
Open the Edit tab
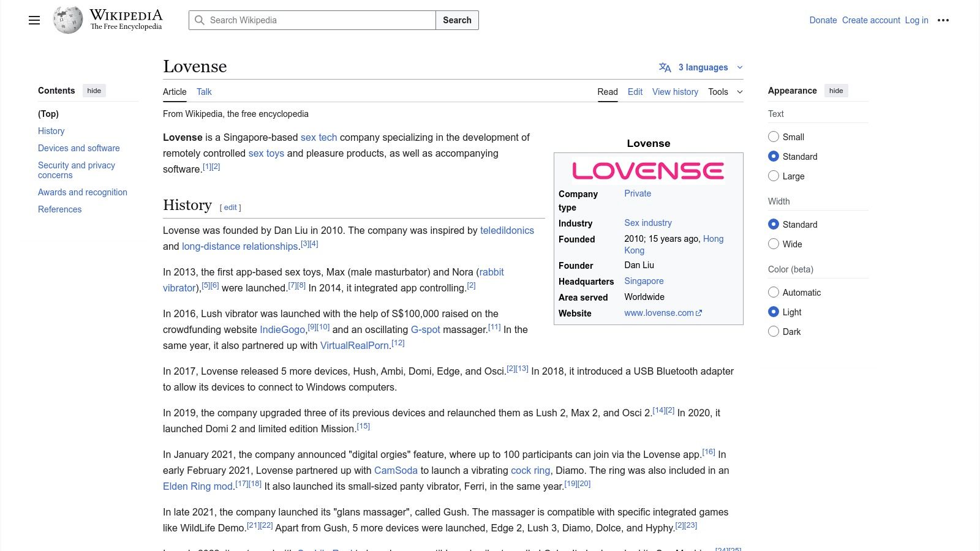point(635,92)
